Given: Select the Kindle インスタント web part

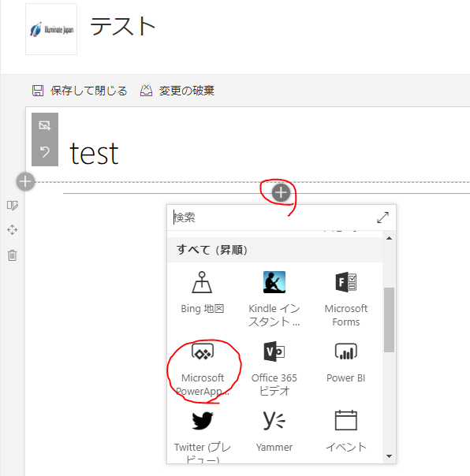Looking at the screenshot, I should click(274, 299).
